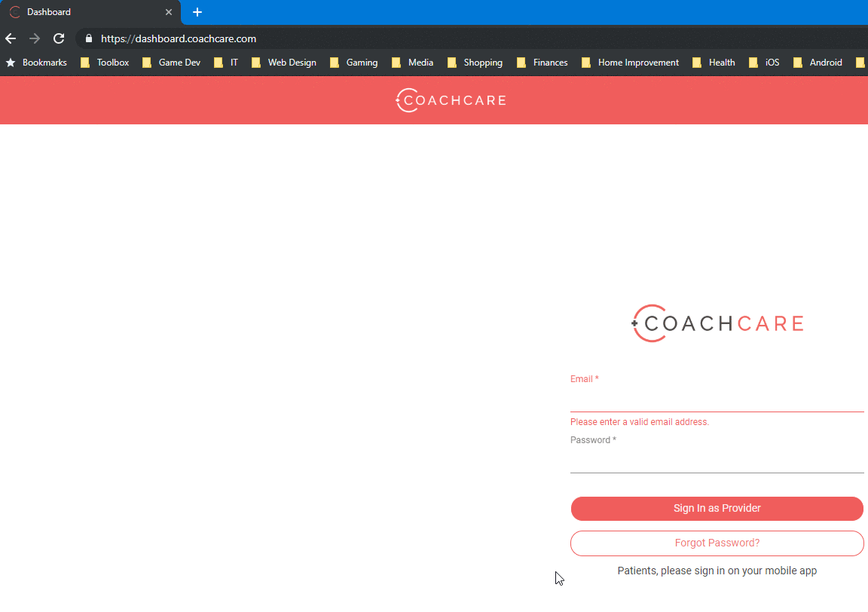Click Sign In as Provider button
This screenshot has height=612, width=868.
pos(717,509)
